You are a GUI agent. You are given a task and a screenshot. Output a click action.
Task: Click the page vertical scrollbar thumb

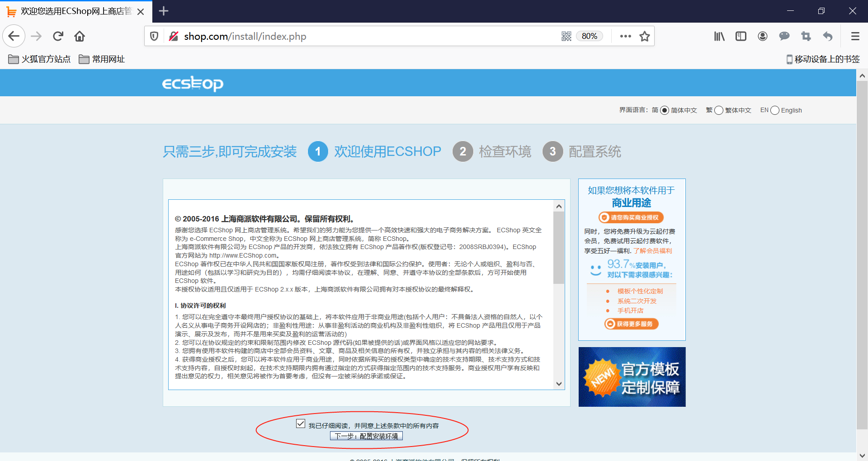(862, 255)
